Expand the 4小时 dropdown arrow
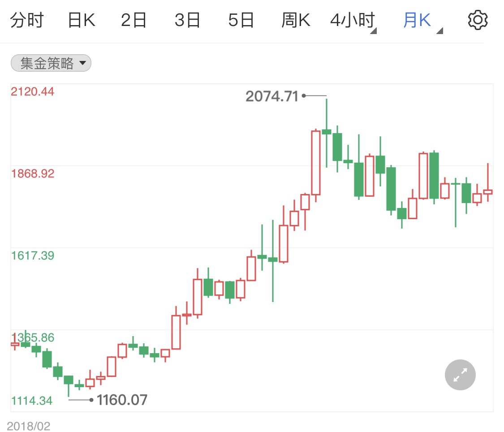504x432 pixels. [x=374, y=31]
